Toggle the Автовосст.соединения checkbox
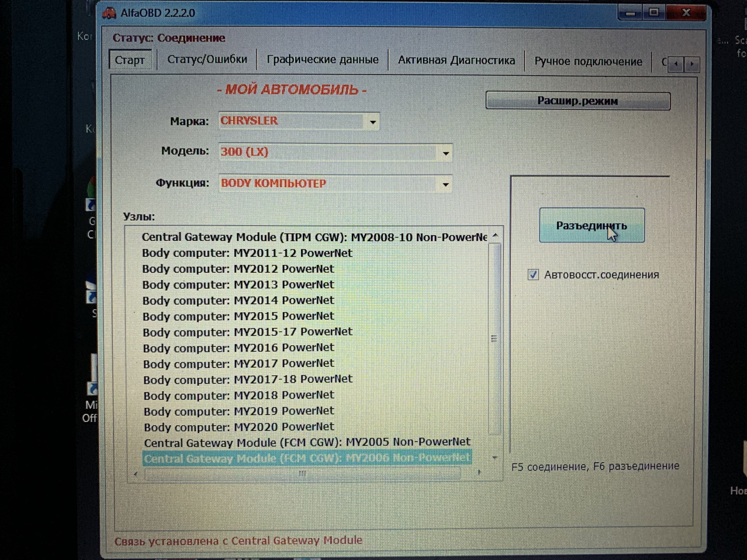747x560 pixels. pos(533,275)
